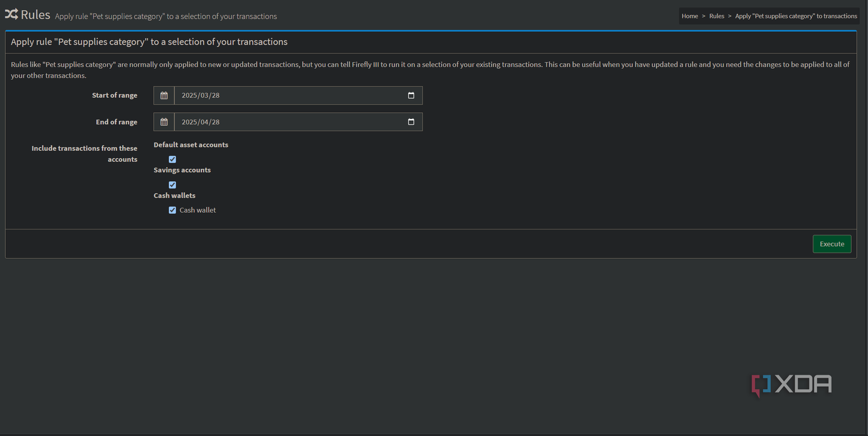Viewport: 868px width, 436px height.
Task: Open date picker in End of range field
Action: pyautogui.click(x=411, y=122)
